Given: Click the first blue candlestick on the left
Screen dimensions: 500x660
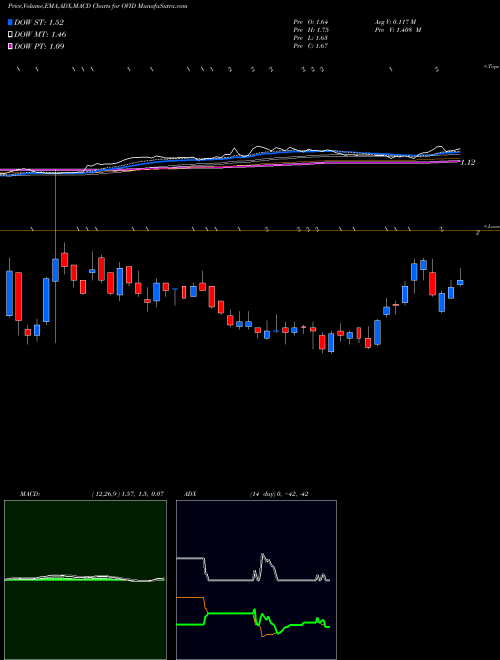Looking at the screenshot, I should point(9,293).
